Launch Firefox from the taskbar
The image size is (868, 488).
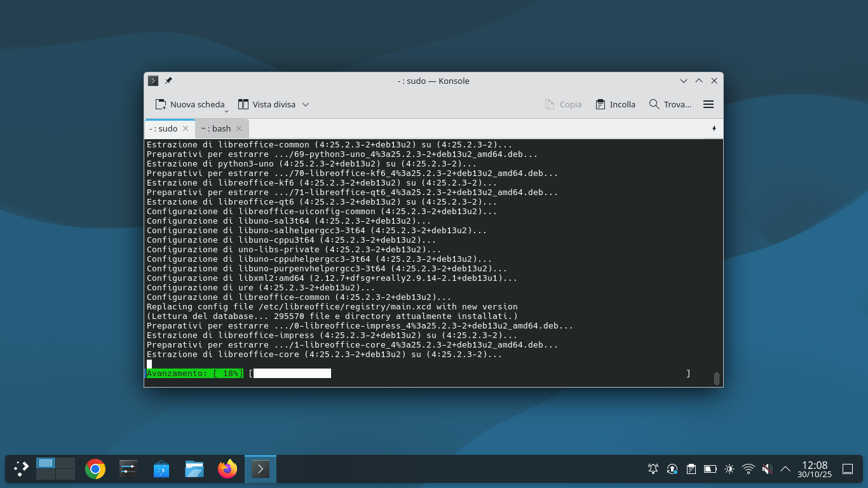pyautogui.click(x=227, y=468)
